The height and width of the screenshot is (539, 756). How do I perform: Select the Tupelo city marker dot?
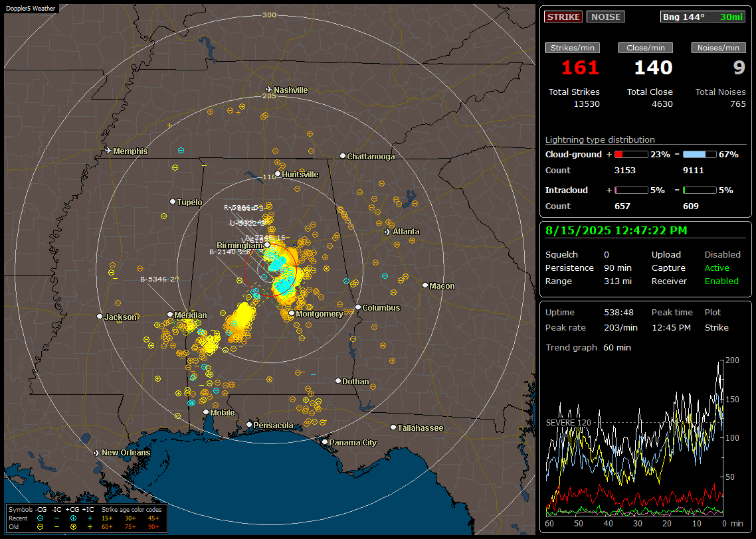pos(173,201)
